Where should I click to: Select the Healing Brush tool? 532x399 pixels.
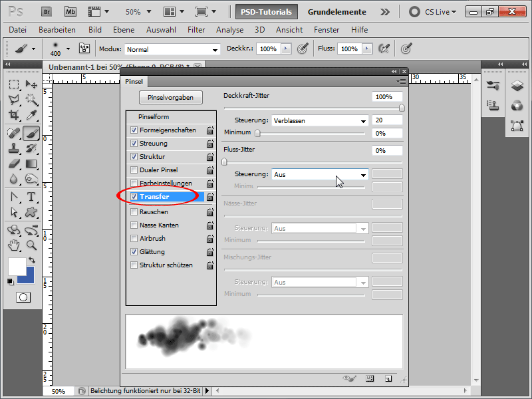pos(13,133)
